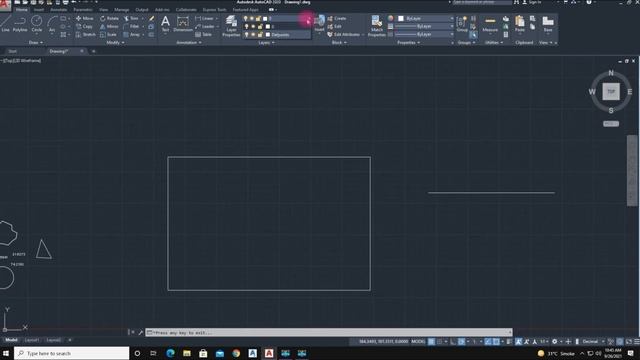
Task: Toggle ortho mode in status bar
Action: click(453, 342)
